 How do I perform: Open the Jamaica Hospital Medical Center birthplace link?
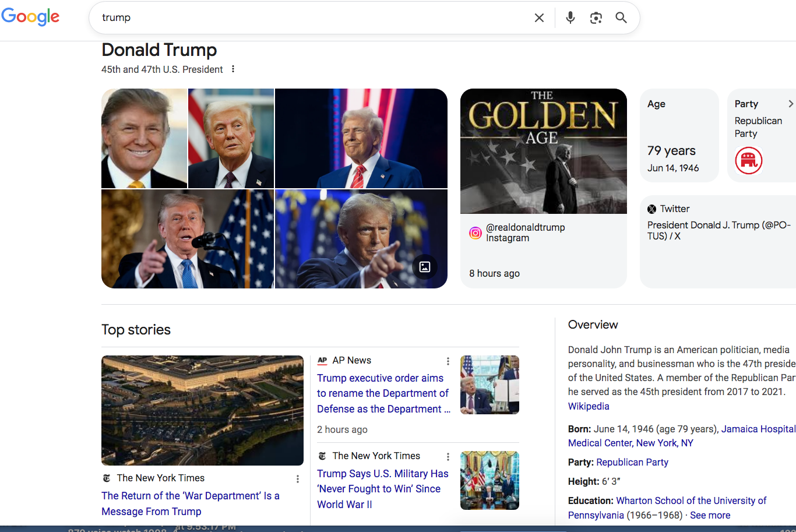682,436
